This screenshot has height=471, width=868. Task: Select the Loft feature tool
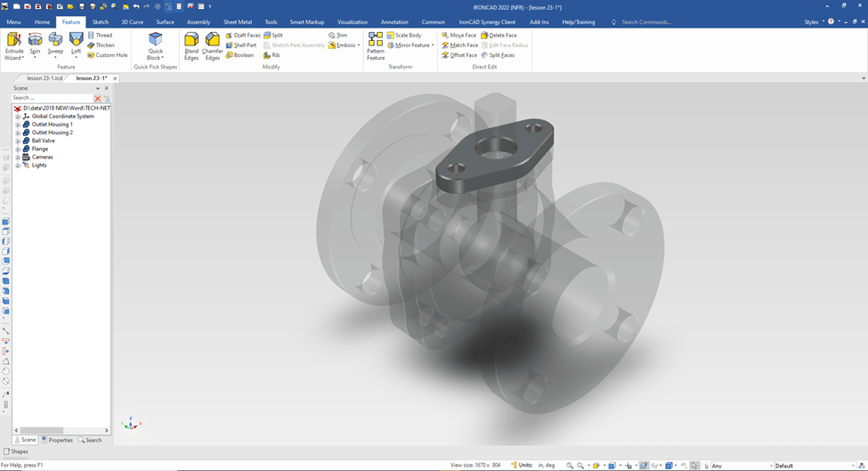(77, 41)
